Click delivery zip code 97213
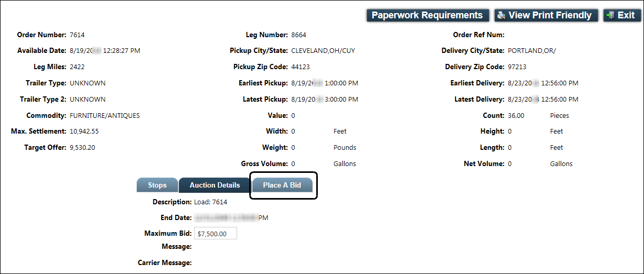The image size is (644, 274). (x=517, y=67)
